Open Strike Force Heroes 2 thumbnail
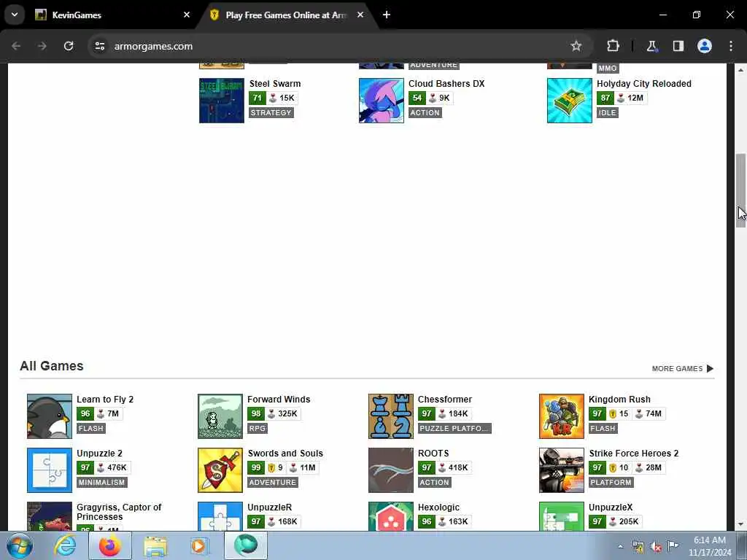 tap(561, 470)
